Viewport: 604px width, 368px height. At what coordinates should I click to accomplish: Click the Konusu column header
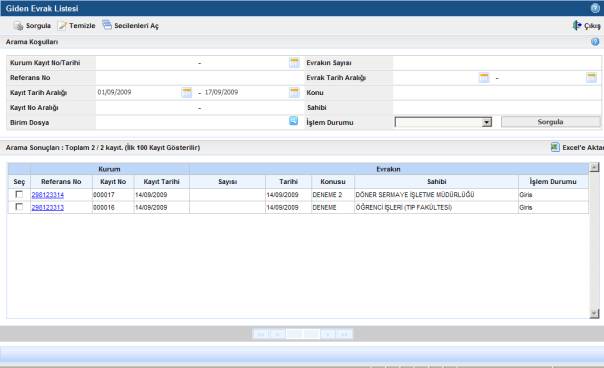point(333,181)
